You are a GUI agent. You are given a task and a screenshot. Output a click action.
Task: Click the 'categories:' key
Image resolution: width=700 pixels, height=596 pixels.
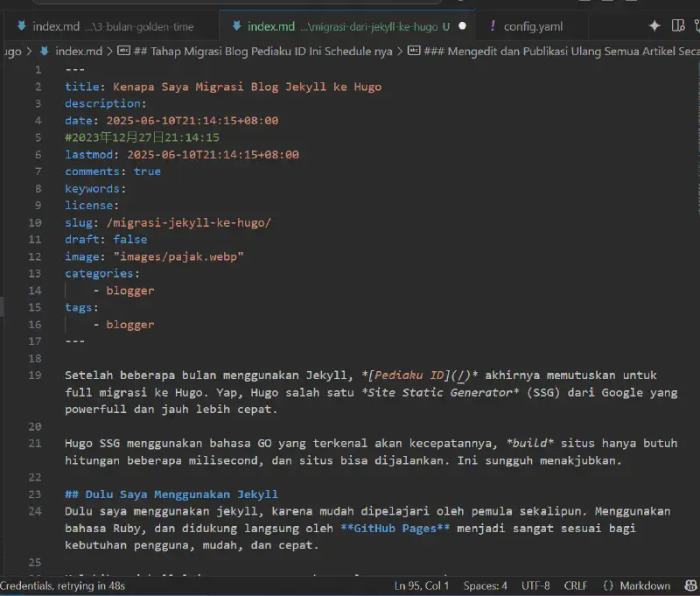[102, 273]
